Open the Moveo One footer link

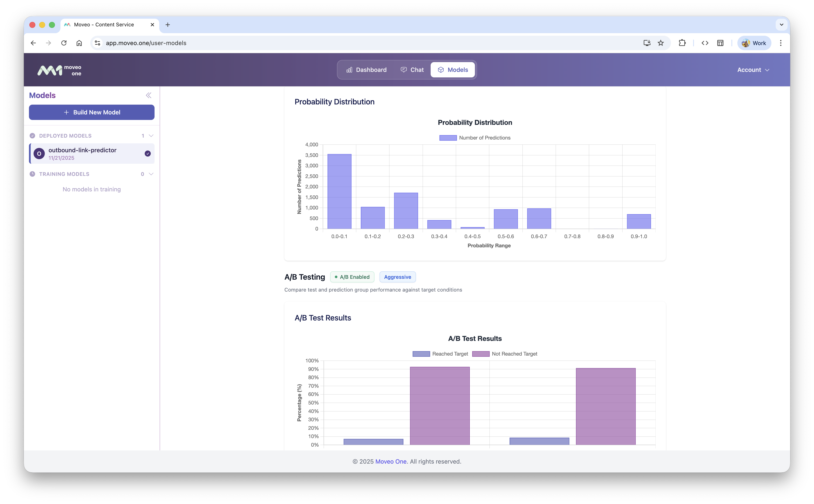391,461
